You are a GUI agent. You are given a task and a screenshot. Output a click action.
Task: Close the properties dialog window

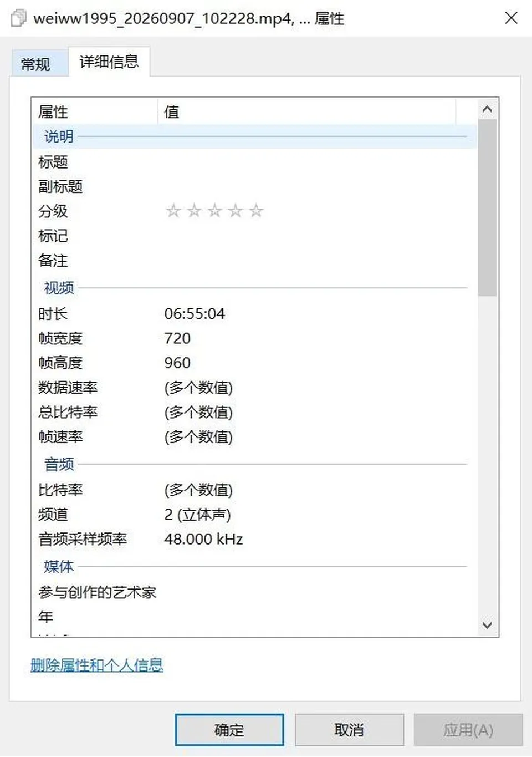[511, 18]
